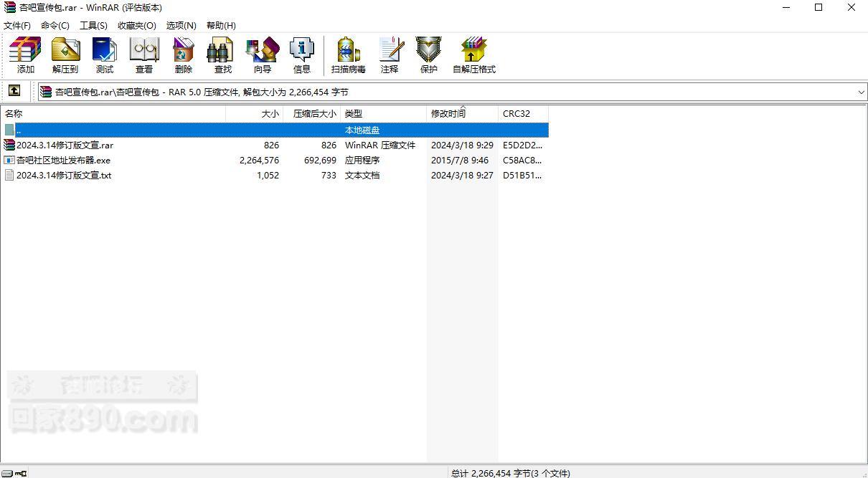Click the WinRAR title bar app icon
Image resolution: width=868 pixels, height=478 pixels.
click(x=9, y=8)
